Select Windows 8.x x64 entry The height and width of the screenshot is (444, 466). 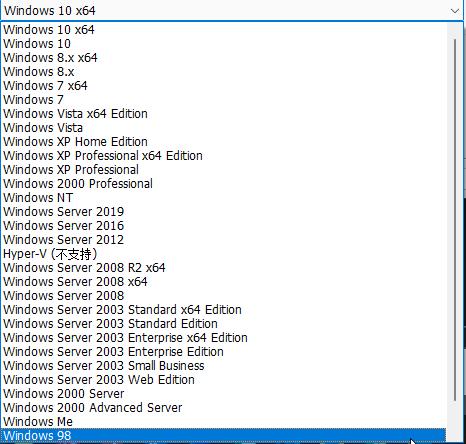coord(223,58)
